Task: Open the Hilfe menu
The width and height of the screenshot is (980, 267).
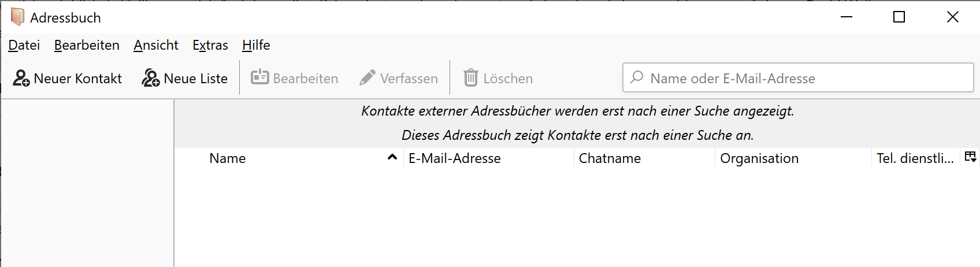Action: coord(256,45)
